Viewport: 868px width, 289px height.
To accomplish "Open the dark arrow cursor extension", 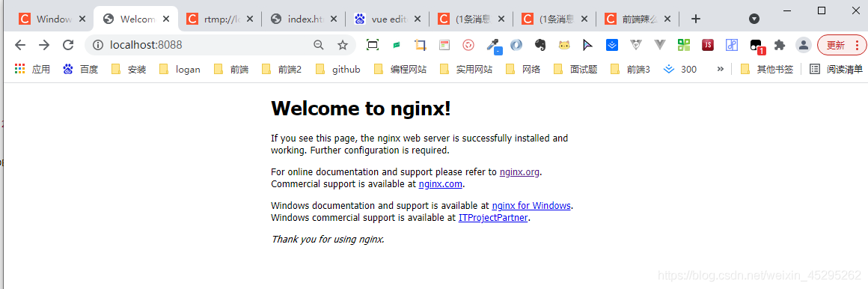I will [x=587, y=46].
